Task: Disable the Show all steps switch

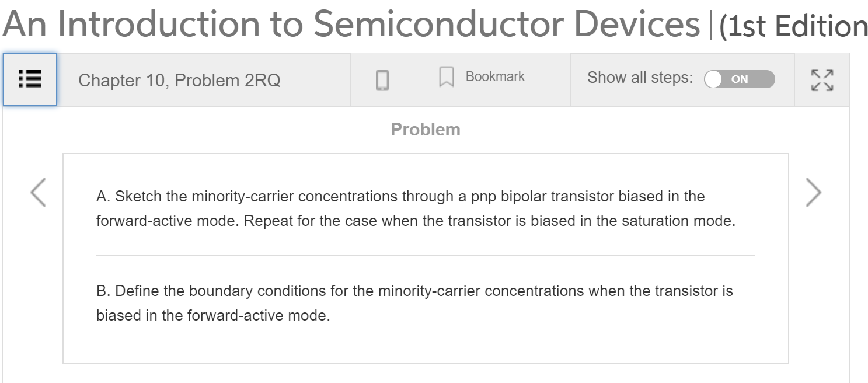Action: (x=737, y=79)
